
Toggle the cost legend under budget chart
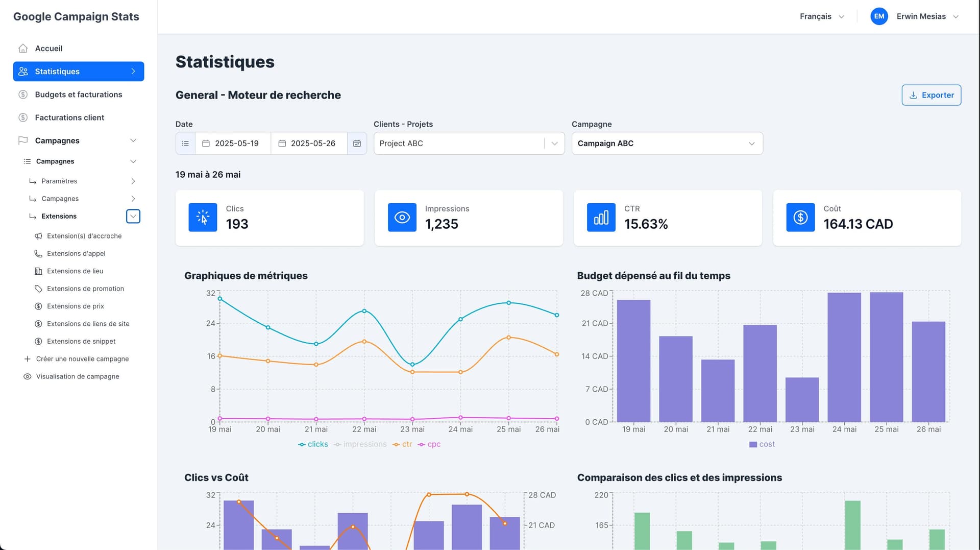(762, 444)
